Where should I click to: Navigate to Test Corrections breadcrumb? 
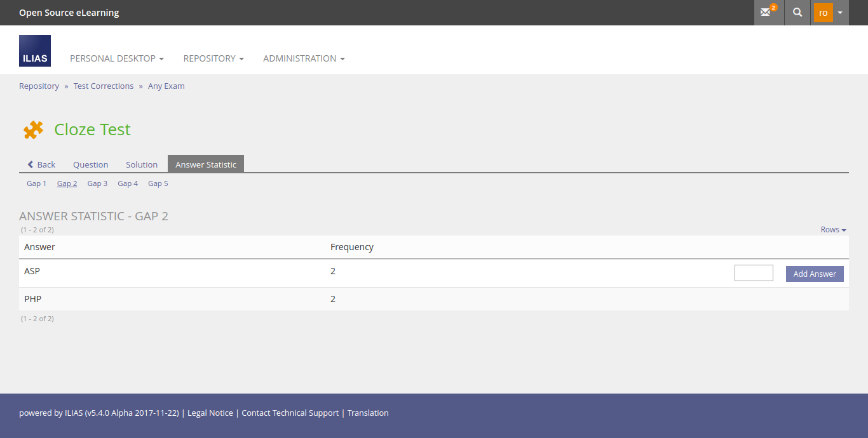click(104, 86)
